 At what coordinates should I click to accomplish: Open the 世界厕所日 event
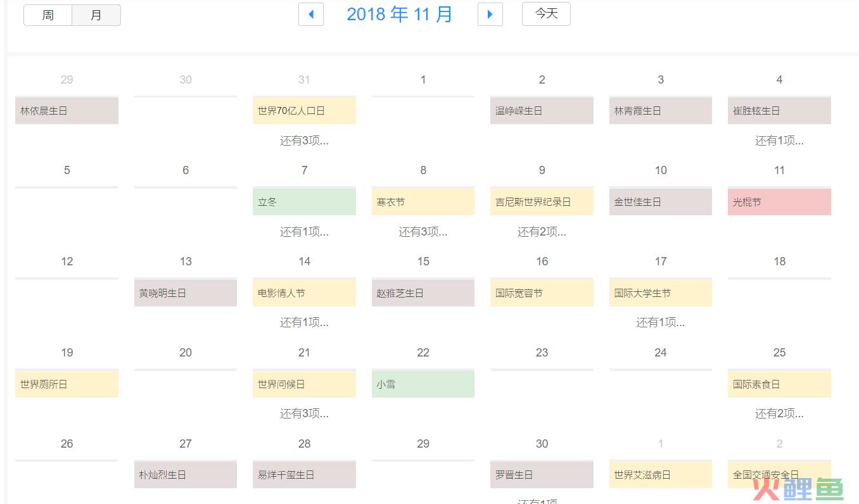pos(67,384)
